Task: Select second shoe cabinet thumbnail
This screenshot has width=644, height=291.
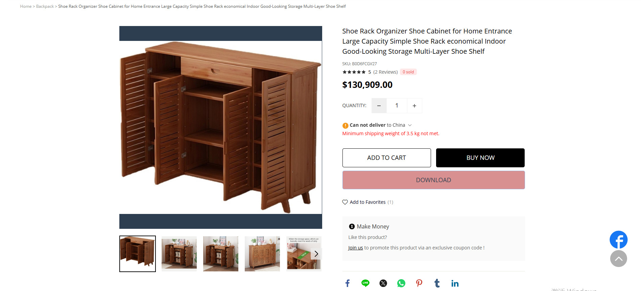Action: [179, 254]
